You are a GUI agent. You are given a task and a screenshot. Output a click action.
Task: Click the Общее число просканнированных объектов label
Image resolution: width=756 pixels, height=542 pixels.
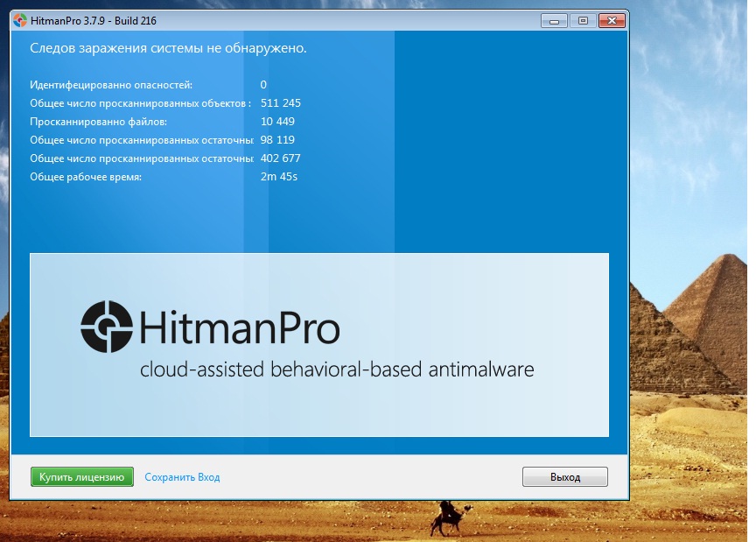pyautogui.click(x=140, y=103)
